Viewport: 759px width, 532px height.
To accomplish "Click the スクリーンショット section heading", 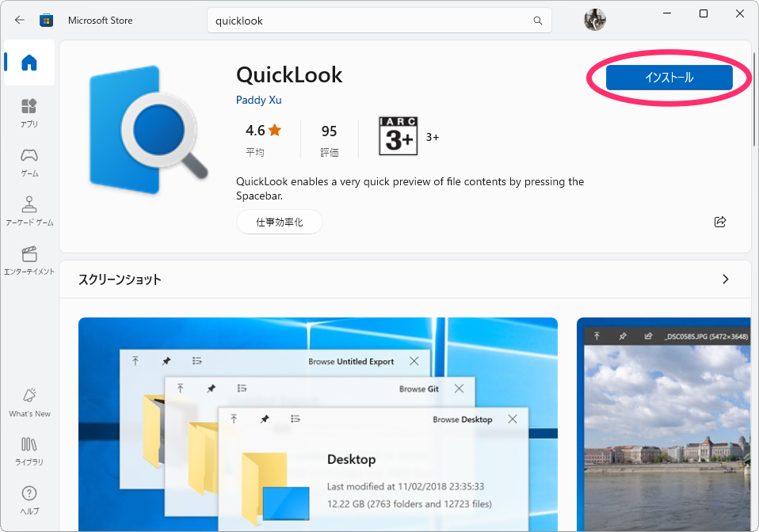I will tap(120, 279).
